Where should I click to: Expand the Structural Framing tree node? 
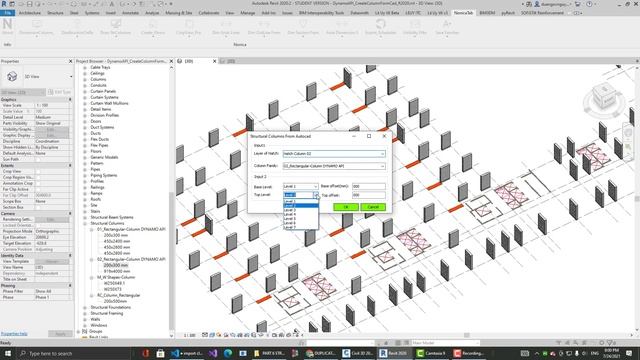[85, 313]
